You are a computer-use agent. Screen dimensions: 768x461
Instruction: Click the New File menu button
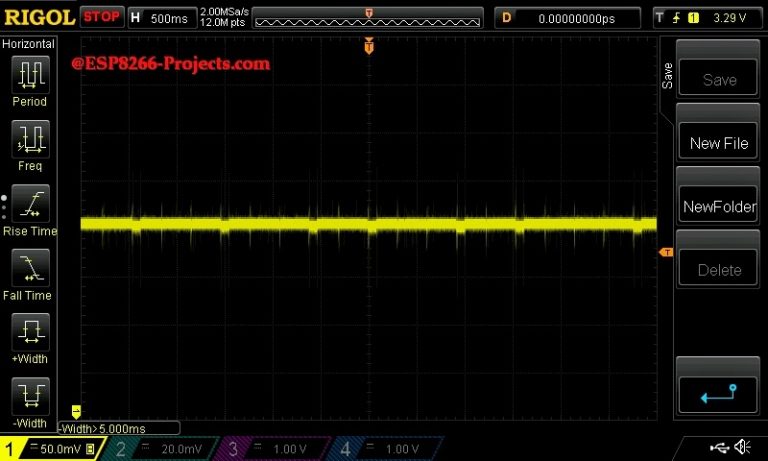pyautogui.click(x=718, y=143)
